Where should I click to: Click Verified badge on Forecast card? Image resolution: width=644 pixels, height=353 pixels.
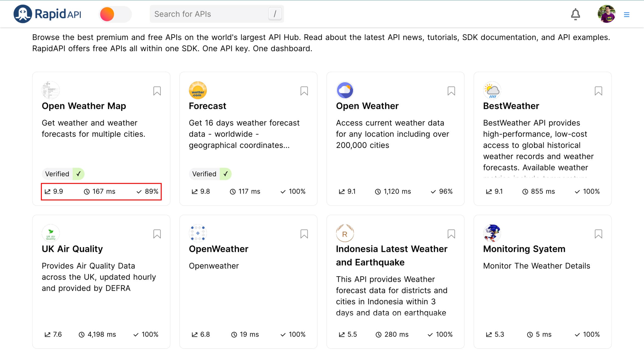[x=210, y=174]
